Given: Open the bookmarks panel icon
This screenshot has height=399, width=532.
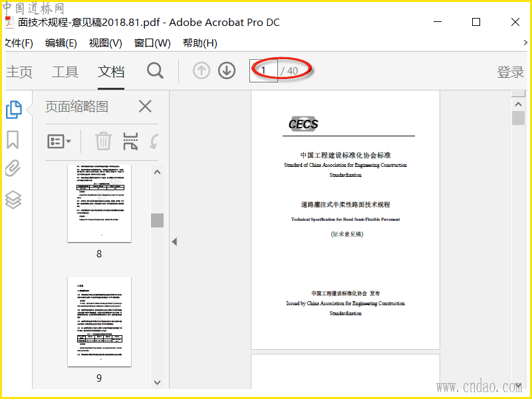Looking at the screenshot, I should coord(13,140).
